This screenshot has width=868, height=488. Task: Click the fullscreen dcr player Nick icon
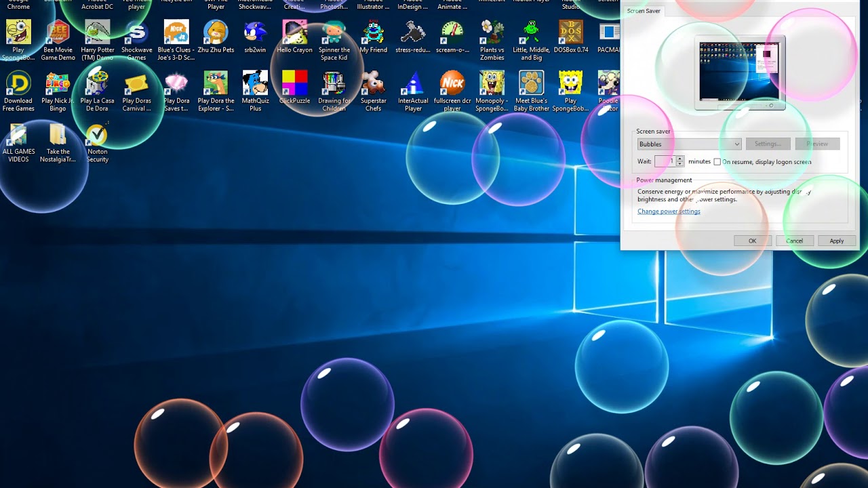(x=452, y=91)
